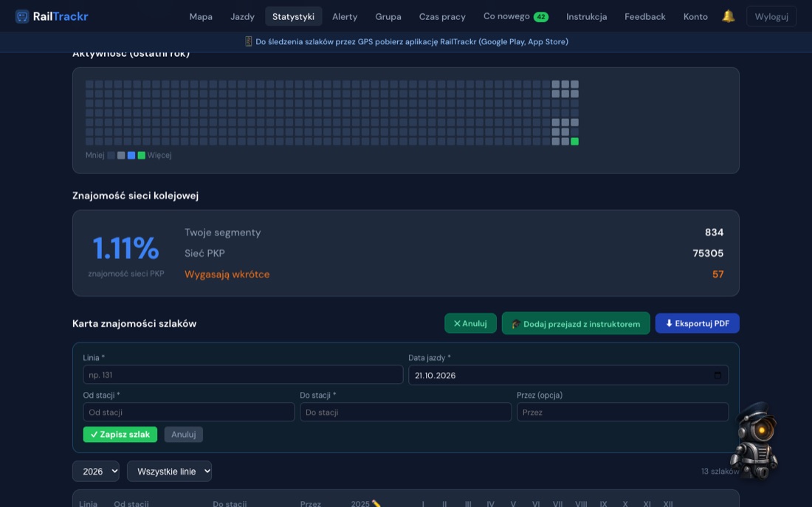Click the Data jazdy field showing 21.10.2026
This screenshot has height=507, width=812.
tap(568, 375)
